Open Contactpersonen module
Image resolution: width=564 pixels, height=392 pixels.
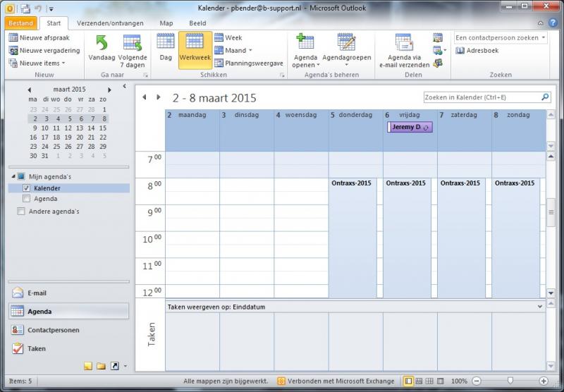(x=68, y=330)
